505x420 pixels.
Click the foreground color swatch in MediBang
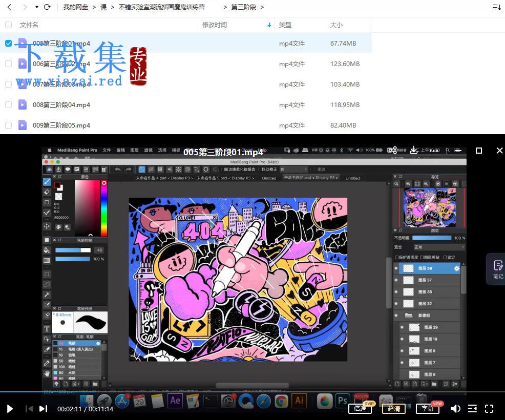coord(57,185)
